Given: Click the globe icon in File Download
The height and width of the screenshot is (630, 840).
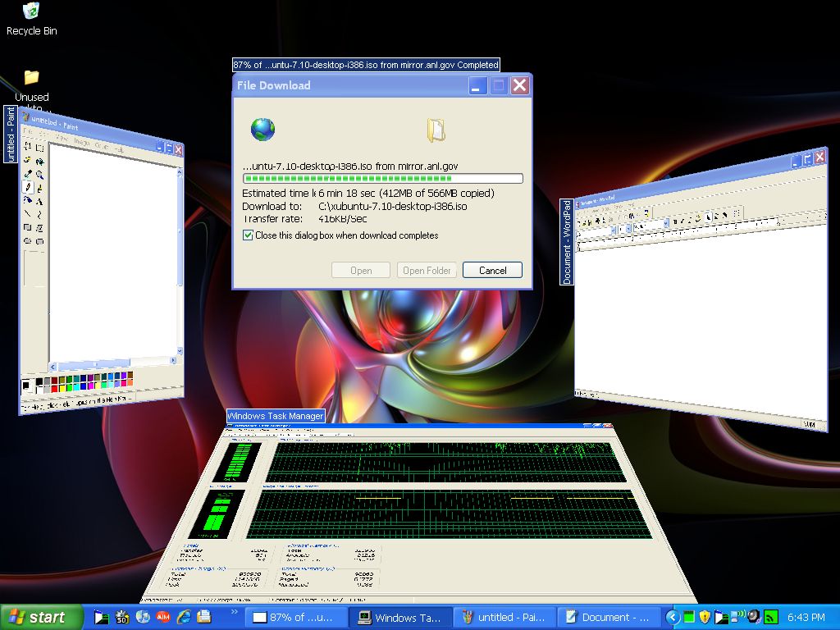Looking at the screenshot, I should coord(262,130).
